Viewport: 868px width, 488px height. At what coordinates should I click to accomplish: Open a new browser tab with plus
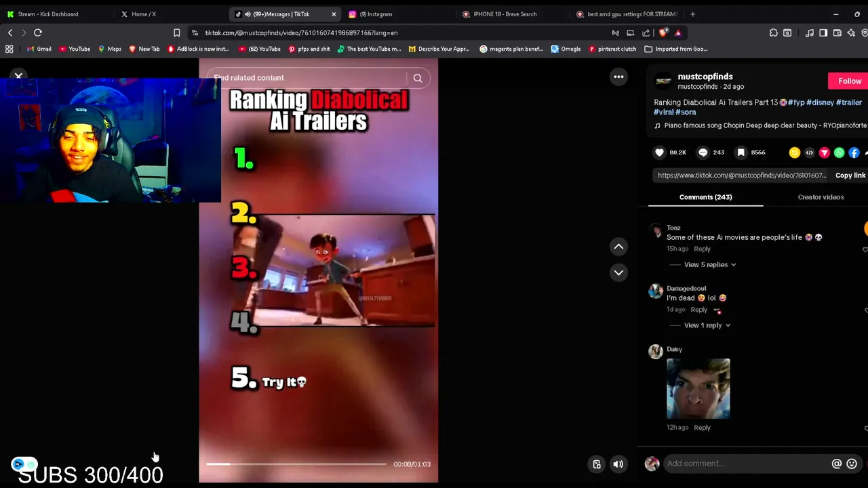coord(692,14)
